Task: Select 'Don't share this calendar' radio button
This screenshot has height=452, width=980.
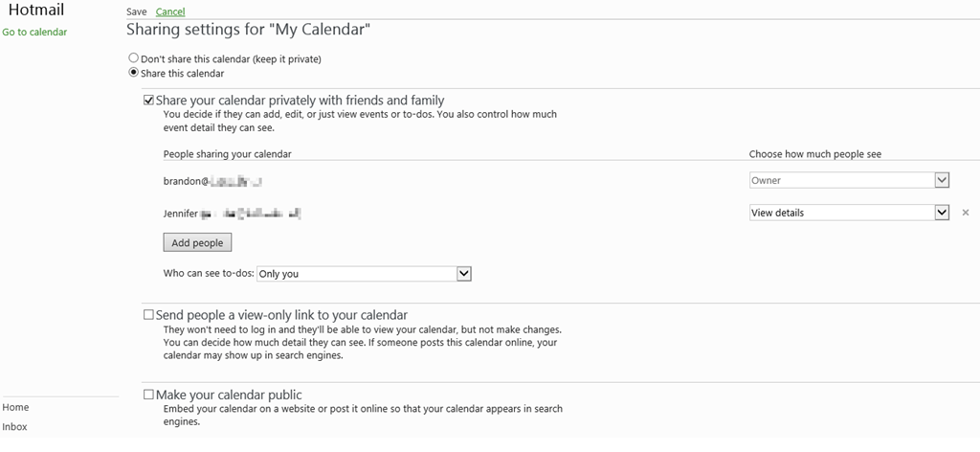Action: coord(134,58)
